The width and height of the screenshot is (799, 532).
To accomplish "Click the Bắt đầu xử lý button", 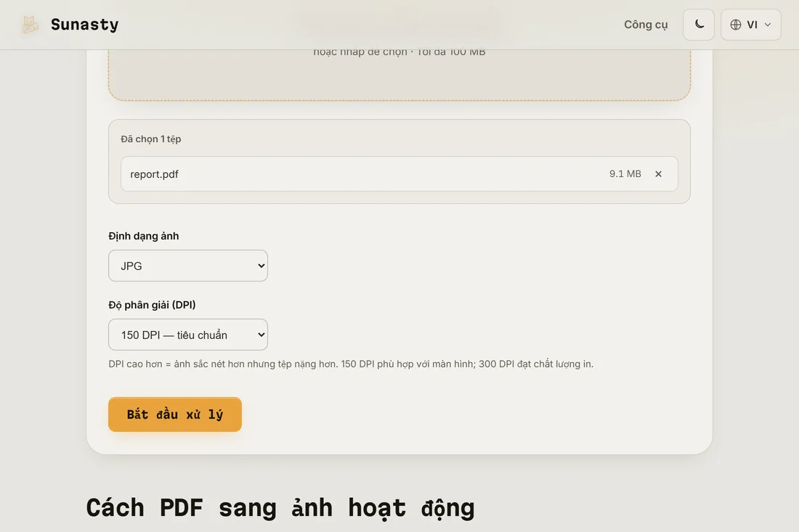I will pos(175,414).
